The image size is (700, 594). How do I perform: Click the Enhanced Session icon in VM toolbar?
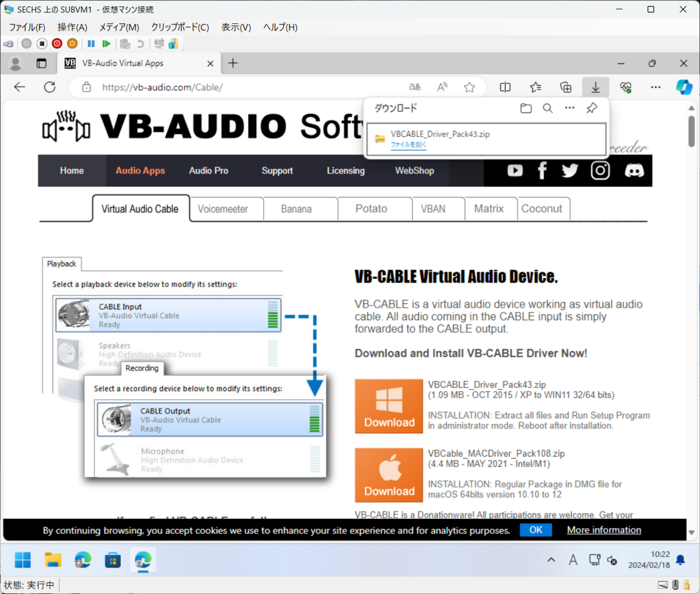click(x=159, y=44)
